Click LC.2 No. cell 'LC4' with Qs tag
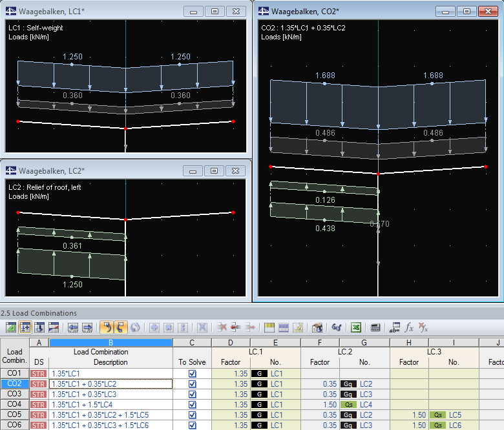This screenshot has width=504, height=430. pos(364,404)
